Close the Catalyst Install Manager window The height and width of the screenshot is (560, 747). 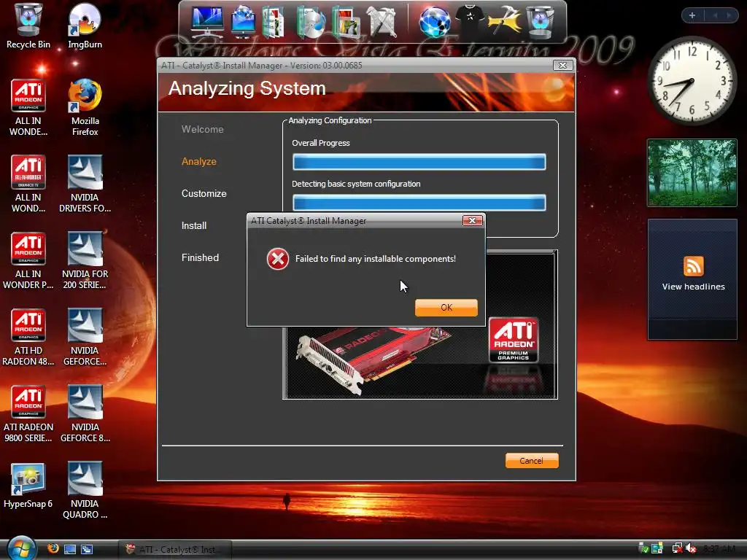[x=562, y=65]
